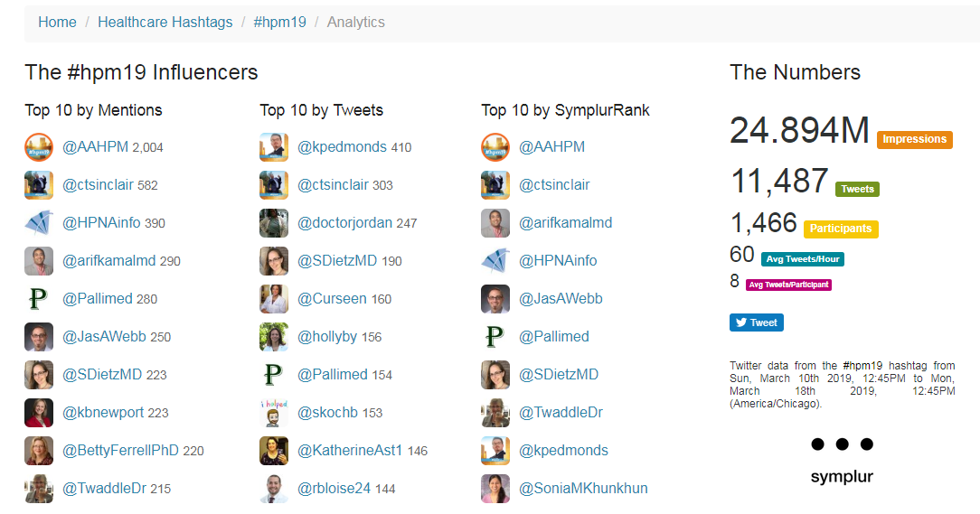Open @TwaddleDr link with 215 mentions

coord(104,489)
